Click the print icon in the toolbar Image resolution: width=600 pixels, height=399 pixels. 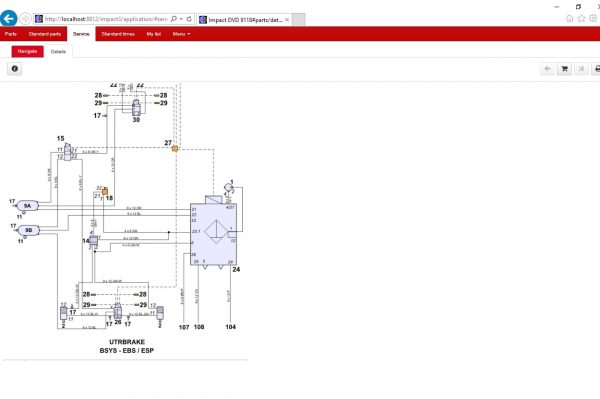click(x=596, y=69)
